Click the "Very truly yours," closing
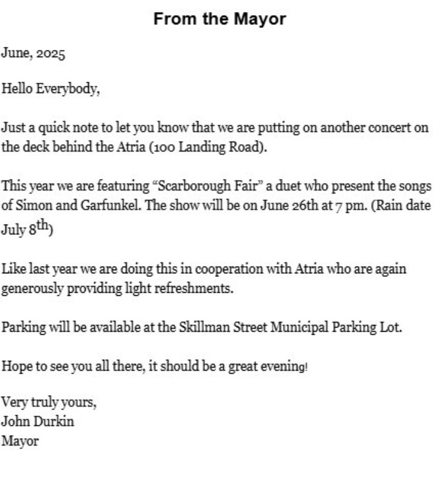Screen dimensions: 444x504 [x=49, y=402]
